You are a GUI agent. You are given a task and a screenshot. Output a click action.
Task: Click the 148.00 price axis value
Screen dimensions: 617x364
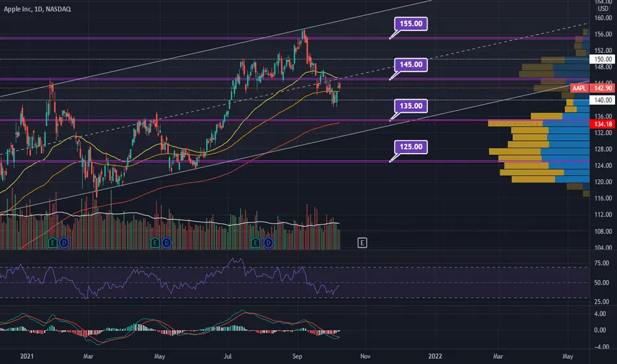[603, 67]
